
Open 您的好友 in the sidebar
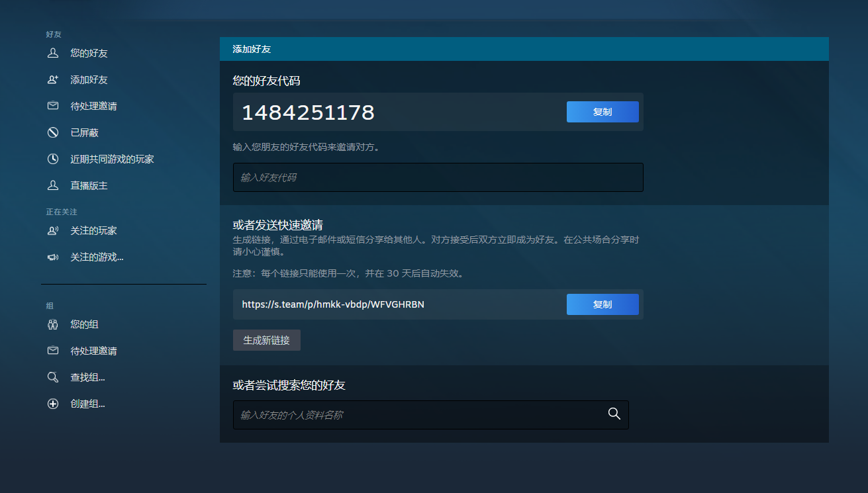pyautogui.click(x=89, y=53)
